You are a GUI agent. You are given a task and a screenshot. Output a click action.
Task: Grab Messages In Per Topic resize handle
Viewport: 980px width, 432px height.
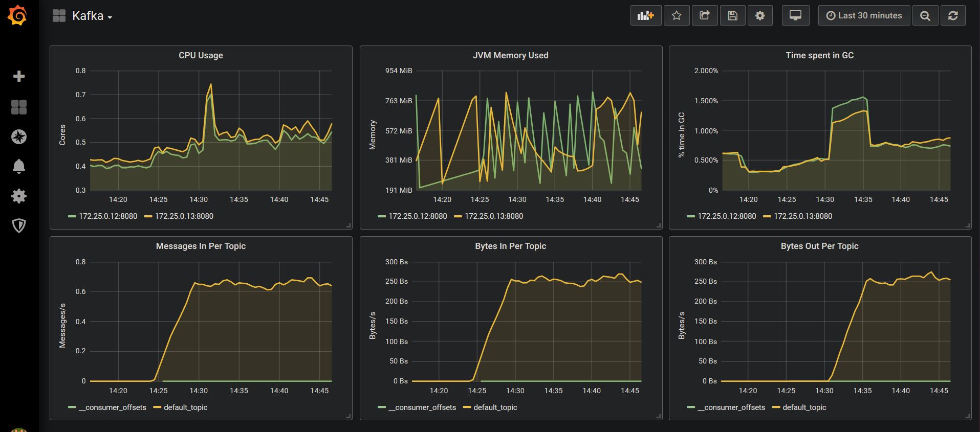pos(349,417)
